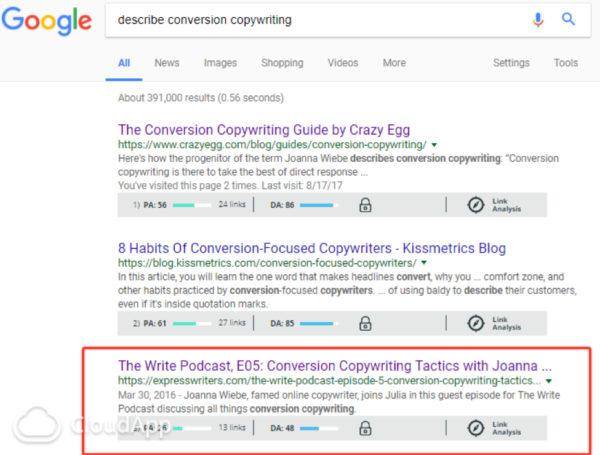This screenshot has width=600, height=455.
Task: Open 8 Habits Of Conversion-Focused Copywriters link
Action: click(312, 248)
